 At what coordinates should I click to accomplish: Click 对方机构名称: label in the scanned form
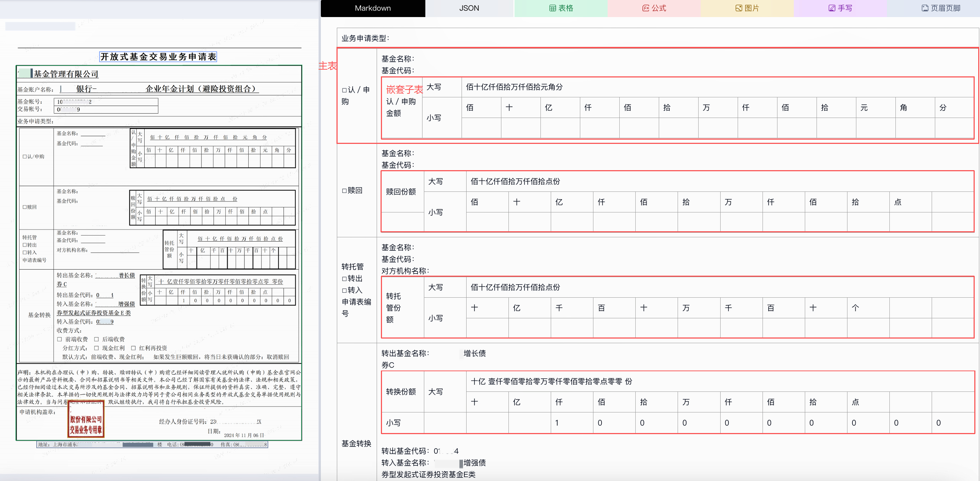pos(72,250)
